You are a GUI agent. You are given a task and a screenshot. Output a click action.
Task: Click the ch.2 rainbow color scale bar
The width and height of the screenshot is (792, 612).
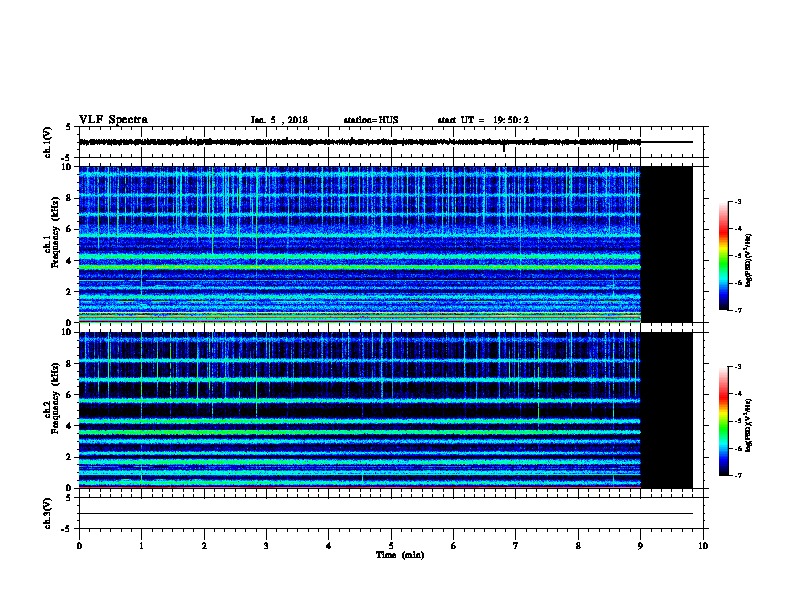(723, 421)
